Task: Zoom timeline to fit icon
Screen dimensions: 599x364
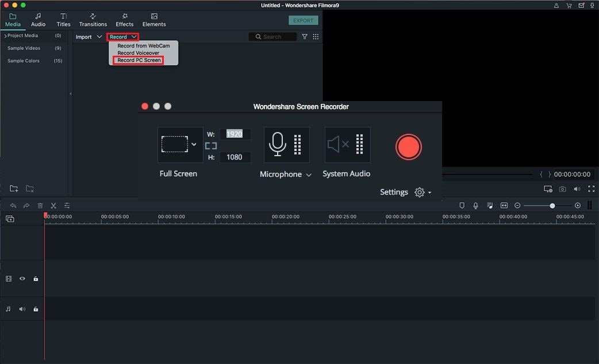Action: click(504, 206)
